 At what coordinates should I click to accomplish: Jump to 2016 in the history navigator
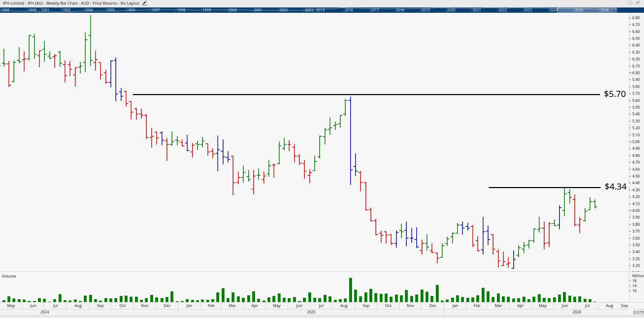[349, 10]
